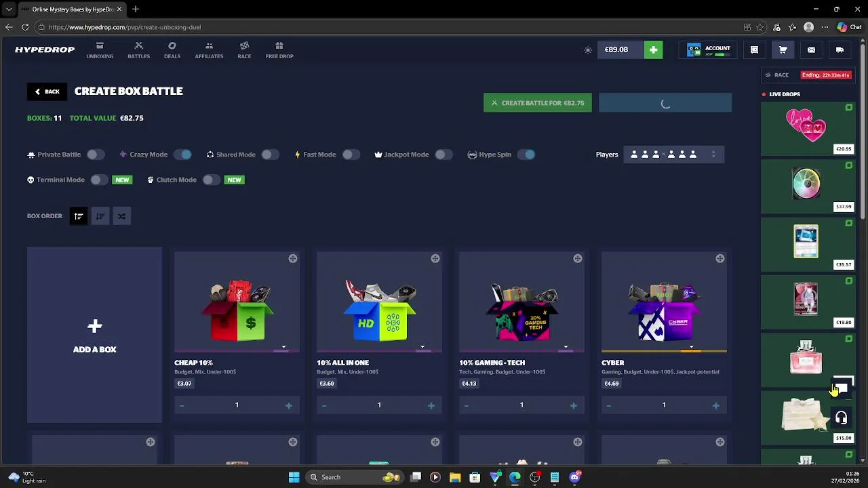Click the move handle on Cyber box
This screenshot has width=868, height=488.
[719, 258]
